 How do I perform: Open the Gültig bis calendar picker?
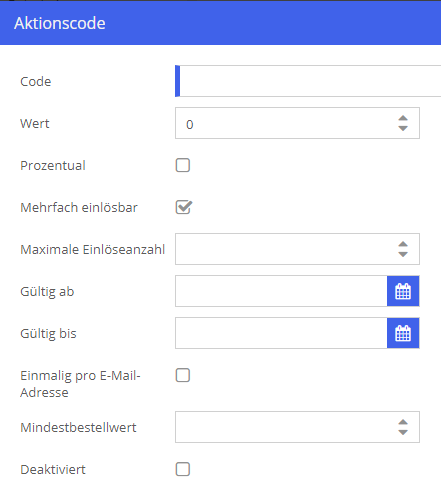(x=403, y=333)
